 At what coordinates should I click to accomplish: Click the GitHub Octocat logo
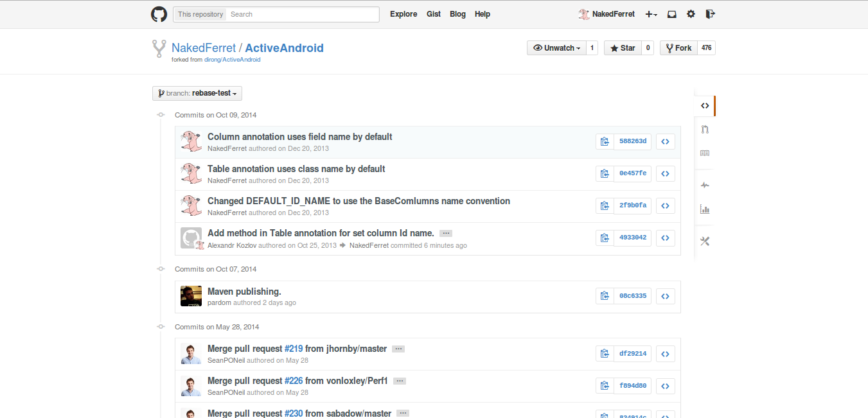159,13
